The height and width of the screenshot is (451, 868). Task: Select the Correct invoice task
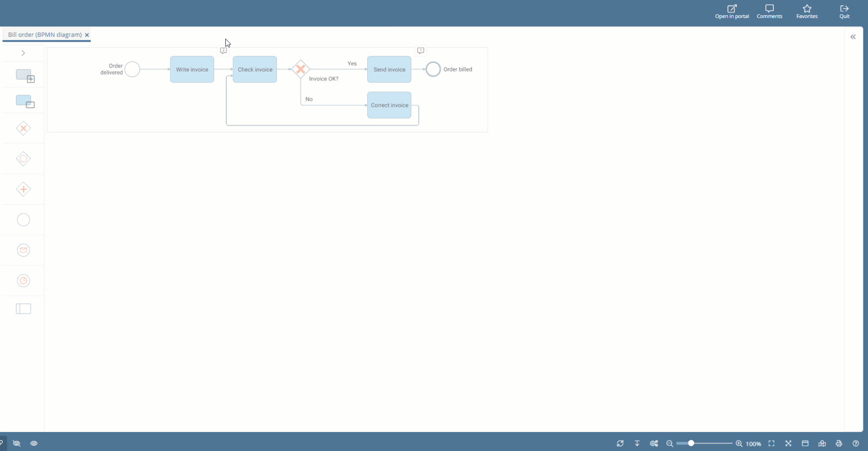[389, 105]
